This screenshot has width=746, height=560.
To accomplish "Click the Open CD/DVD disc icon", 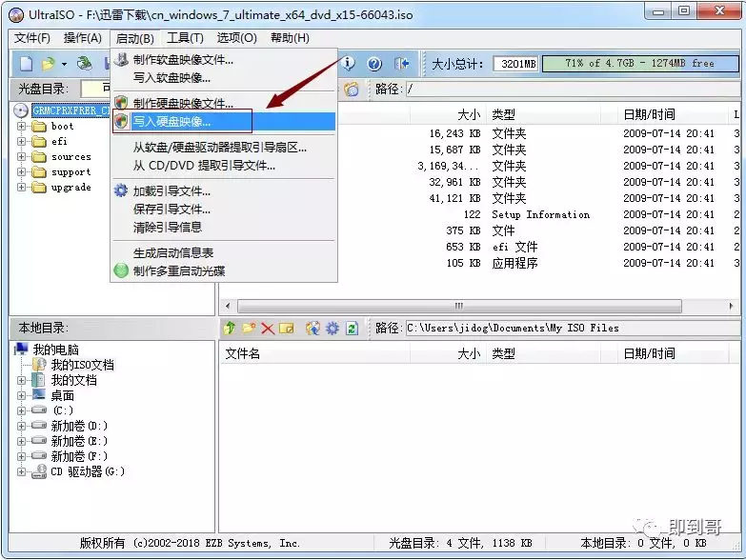I will pyautogui.click(x=85, y=63).
